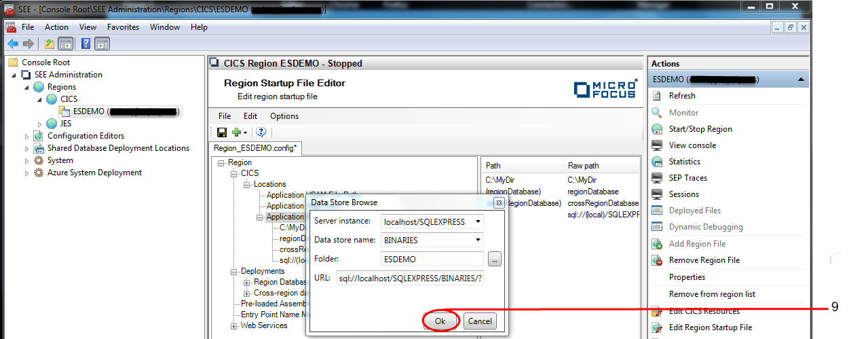Select the crossRegionDatabase raw path entry

coord(603,203)
